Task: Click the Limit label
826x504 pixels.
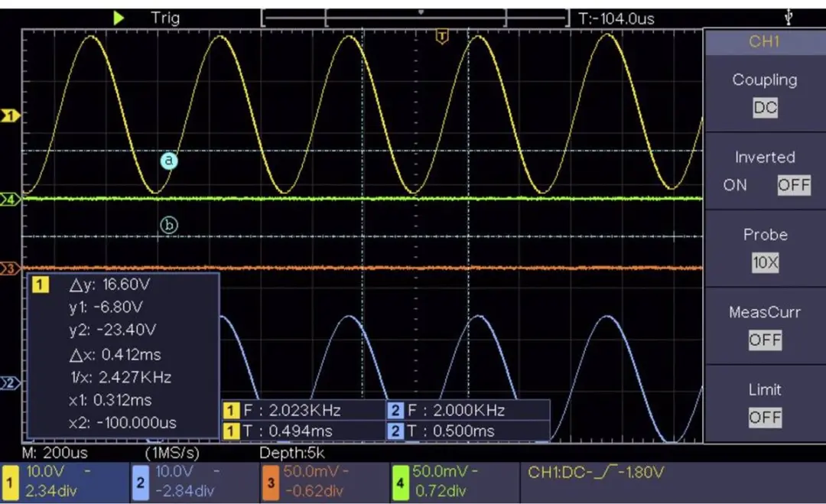Action: click(765, 390)
